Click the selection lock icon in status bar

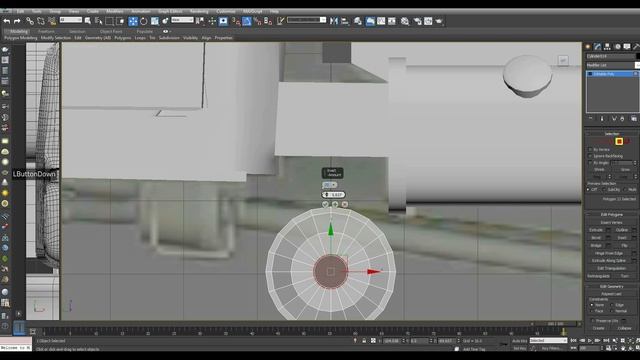(364, 340)
